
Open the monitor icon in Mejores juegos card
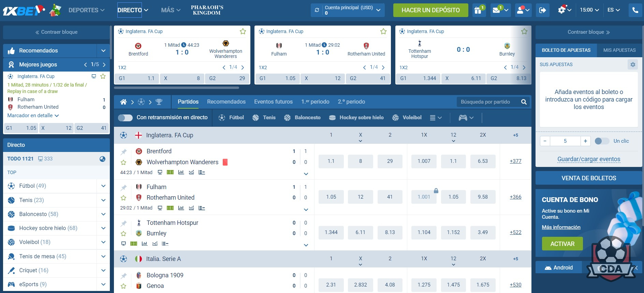click(x=94, y=76)
